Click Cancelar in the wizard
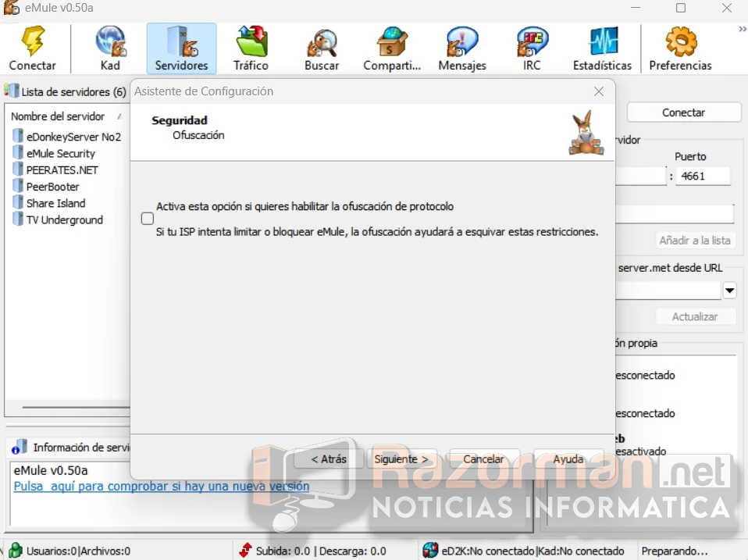This screenshot has height=560, width=748. (x=484, y=459)
